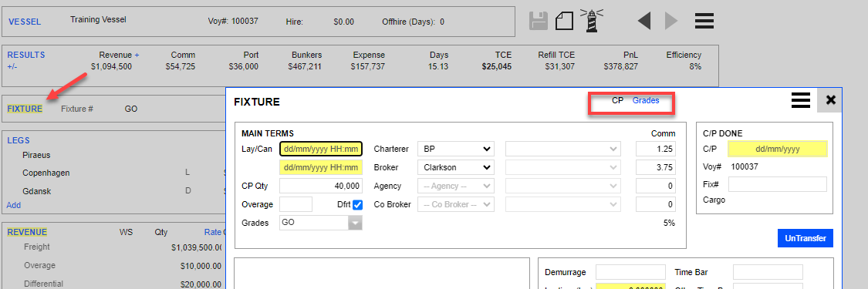This screenshot has height=289, width=868.
Task: Open the Broker Clarkson dropdown
Action: point(455,167)
